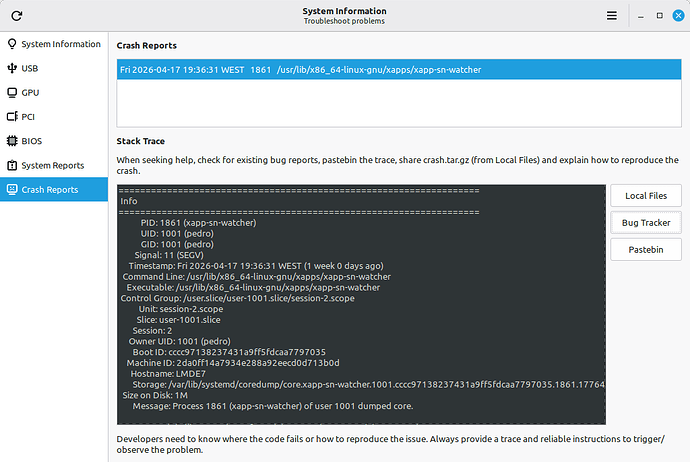The width and height of the screenshot is (690, 462).
Task: Click the refresh icon in the title bar
Action: 17,16
